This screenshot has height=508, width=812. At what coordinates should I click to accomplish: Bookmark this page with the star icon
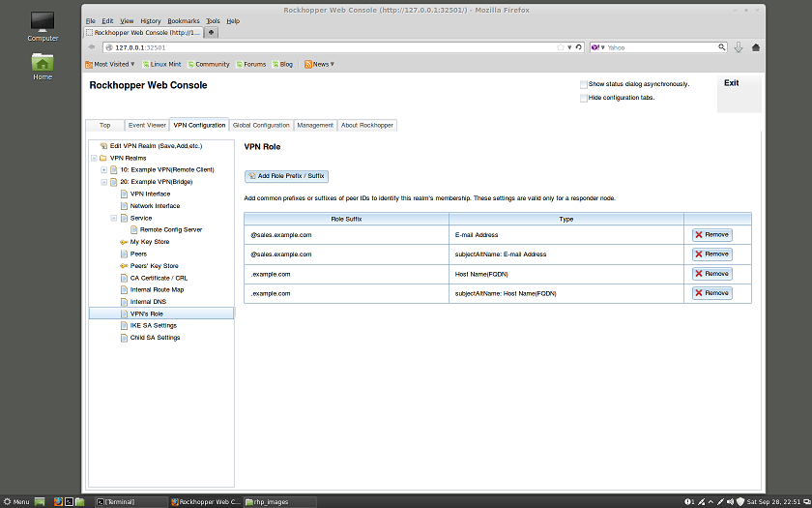560,46
